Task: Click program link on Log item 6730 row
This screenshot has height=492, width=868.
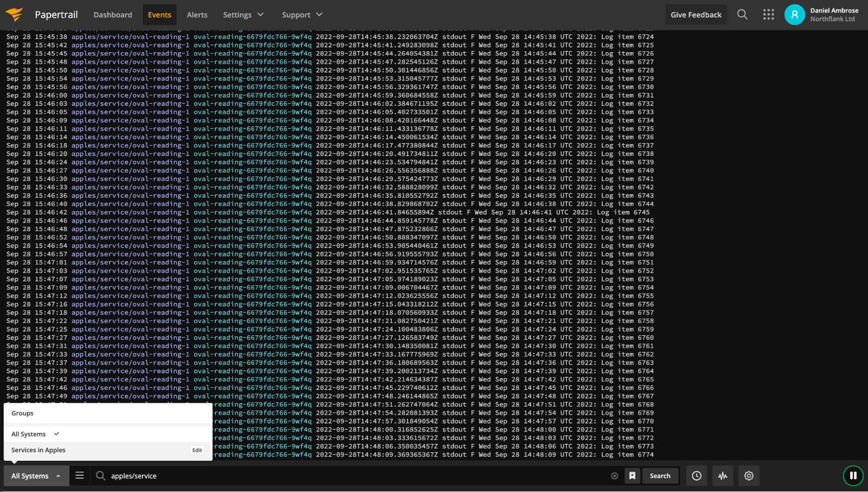Action: pos(252,87)
